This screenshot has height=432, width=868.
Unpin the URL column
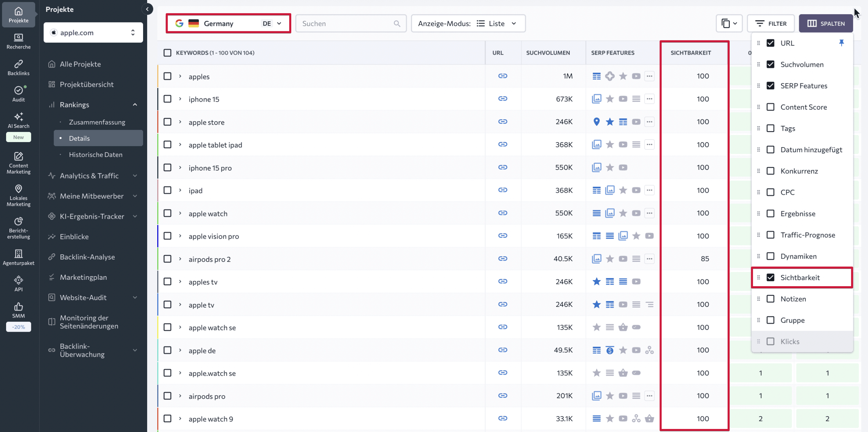tap(842, 43)
